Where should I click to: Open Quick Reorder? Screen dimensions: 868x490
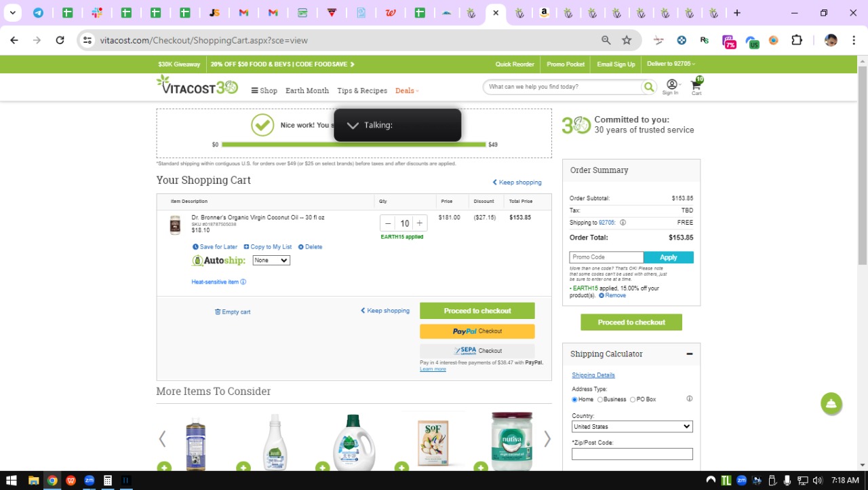515,64
